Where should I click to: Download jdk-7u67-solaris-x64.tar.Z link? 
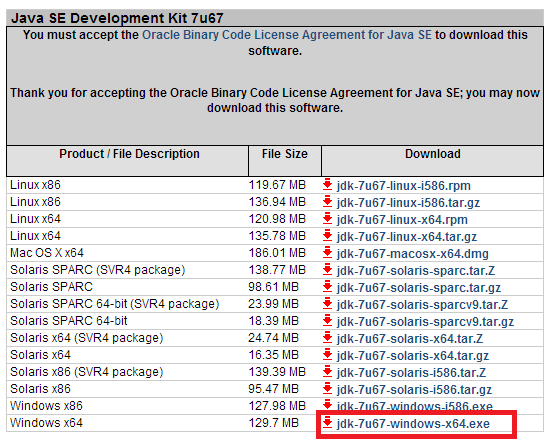pos(410,339)
